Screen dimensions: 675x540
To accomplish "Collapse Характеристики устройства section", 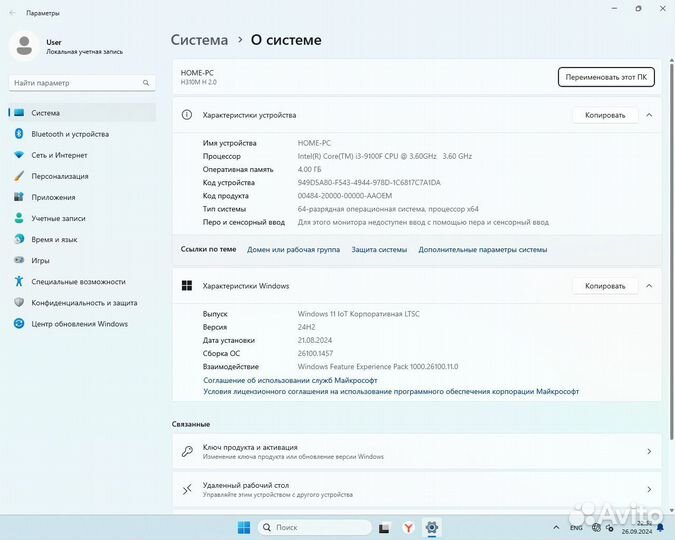I will click(x=649, y=115).
